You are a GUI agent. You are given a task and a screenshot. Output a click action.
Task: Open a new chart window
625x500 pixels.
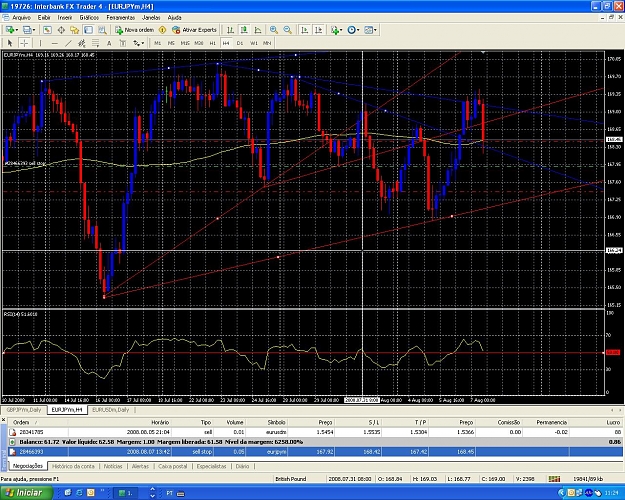click(x=10, y=30)
